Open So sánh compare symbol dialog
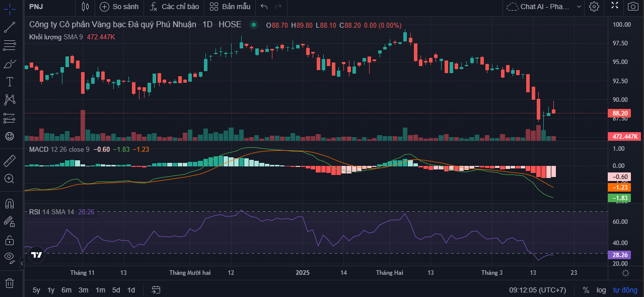644x297 pixels. 119,7
